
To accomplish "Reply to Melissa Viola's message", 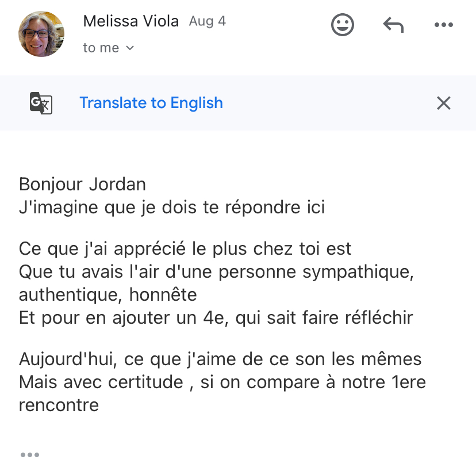I will 393,25.
